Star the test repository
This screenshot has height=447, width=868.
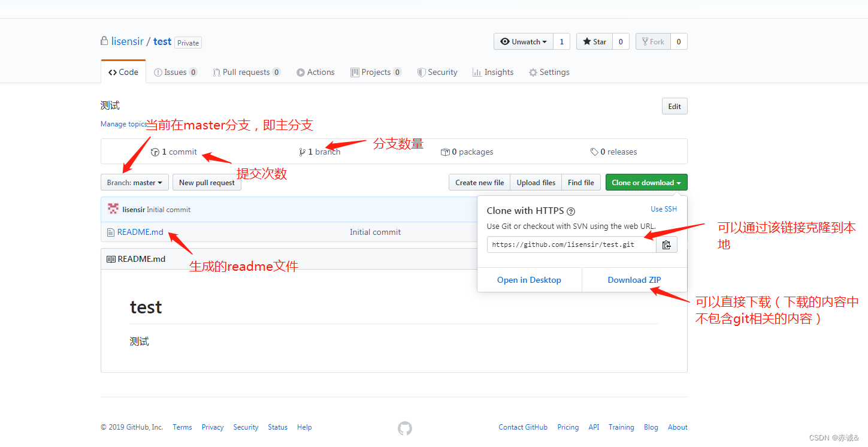click(594, 41)
